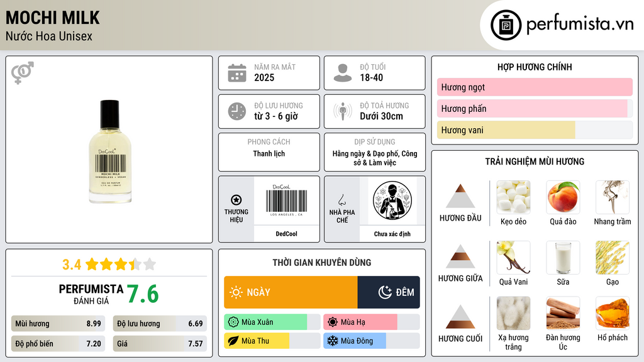Click the DedCool brand name label
The height and width of the screenshot is (362, 644).
coord(286,234)
